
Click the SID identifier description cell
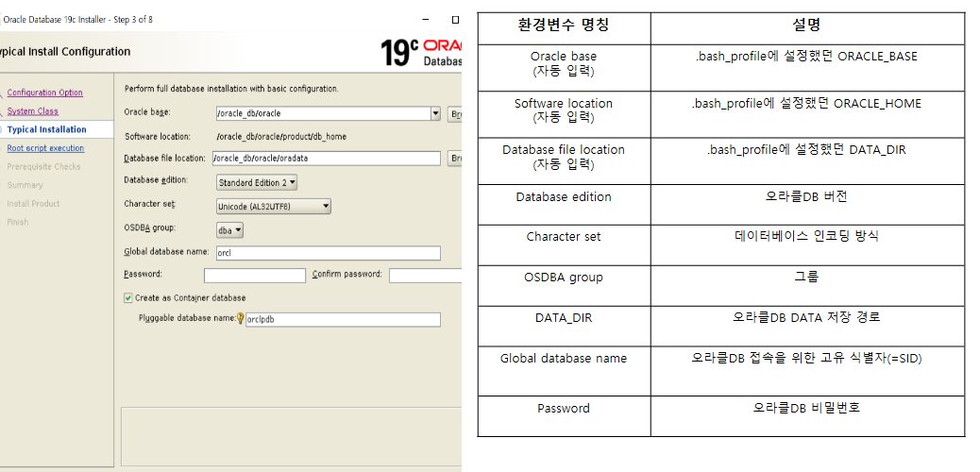807,371
